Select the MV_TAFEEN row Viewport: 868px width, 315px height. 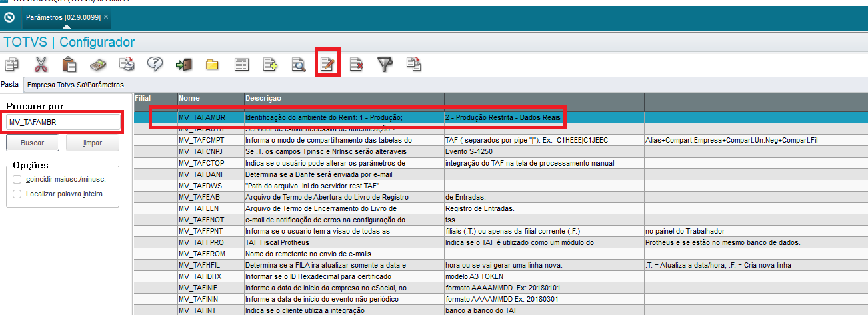[x=501, y=208]
